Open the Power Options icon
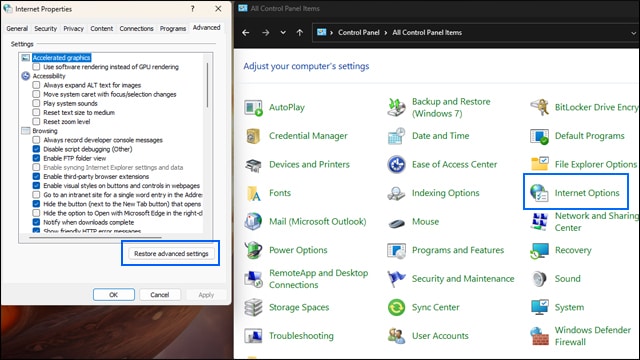Screen dimensions: 640x360 [253, 250]
